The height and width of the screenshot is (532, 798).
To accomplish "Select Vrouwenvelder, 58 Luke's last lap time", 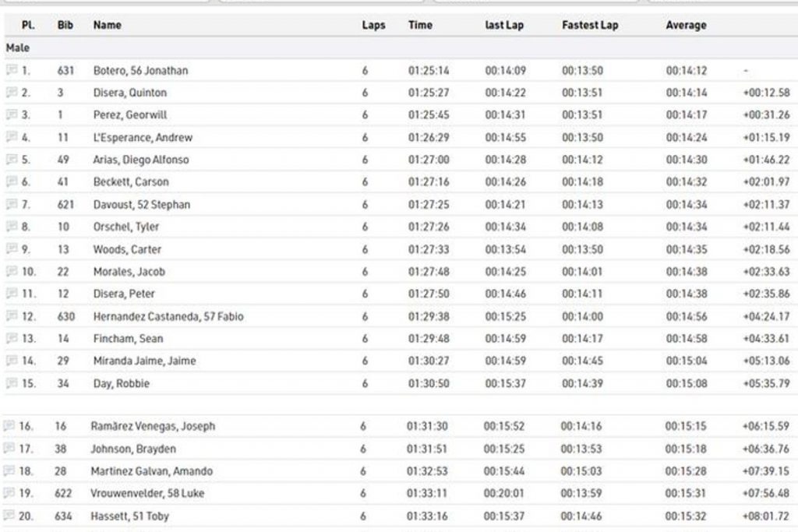I will pos(504,493).
